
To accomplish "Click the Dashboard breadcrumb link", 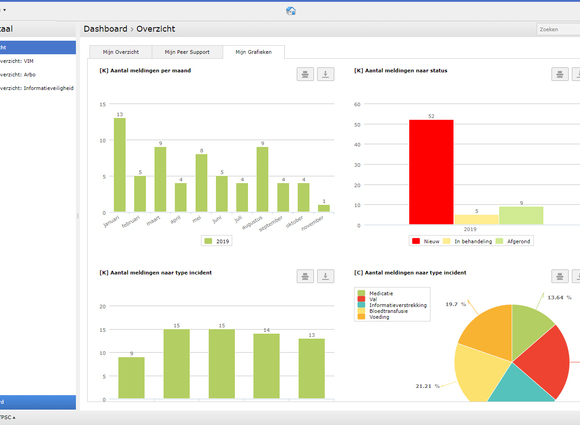I will coord(105,29).
